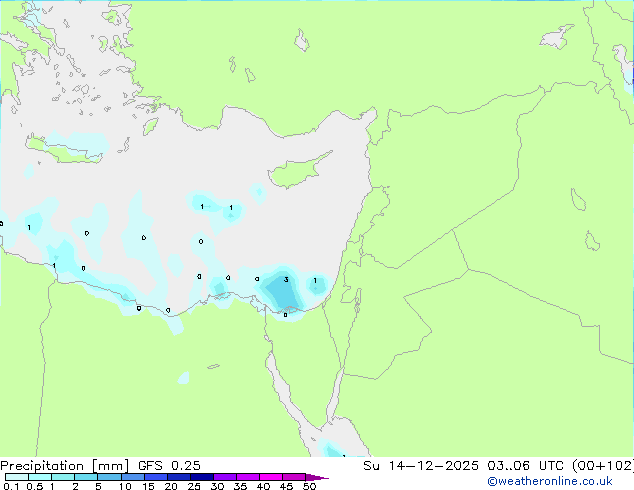Select the GFS 0.25 model label
This screenshot has height=490, width=634.
pos(169,466)
